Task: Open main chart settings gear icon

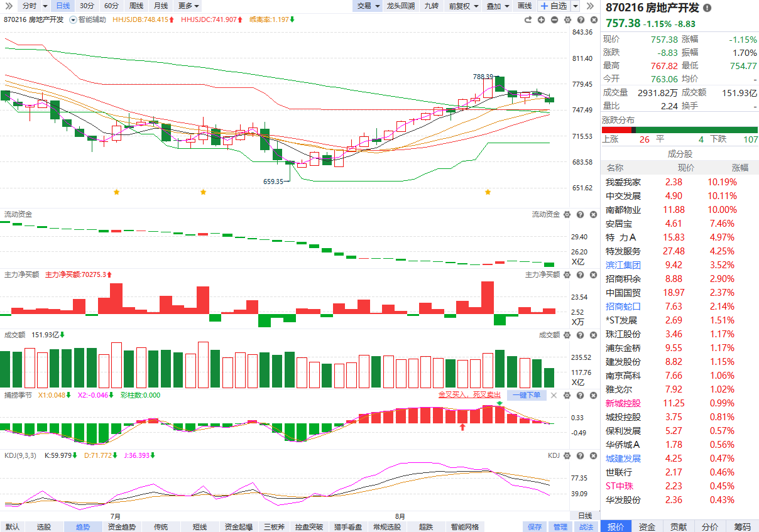Action: [567, 20]
